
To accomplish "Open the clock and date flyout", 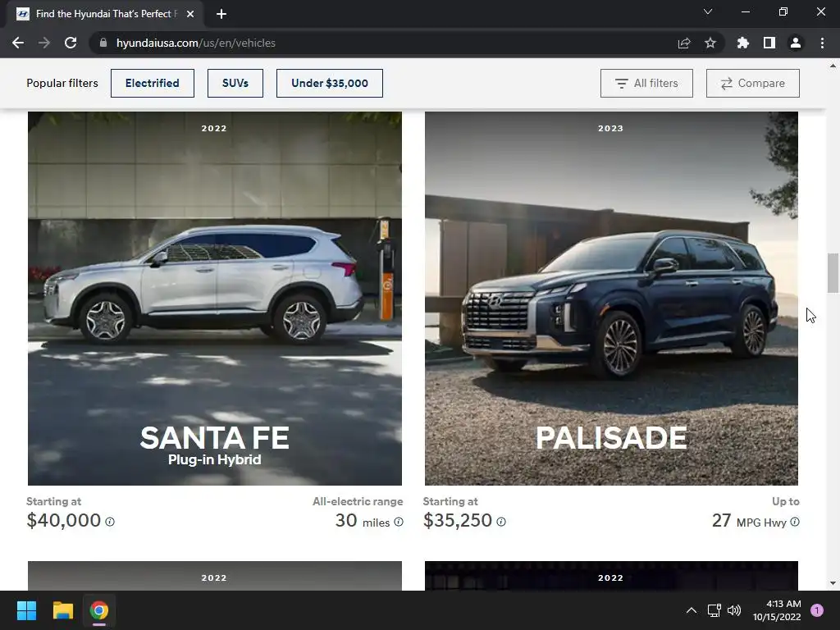I will click(777, 610).
